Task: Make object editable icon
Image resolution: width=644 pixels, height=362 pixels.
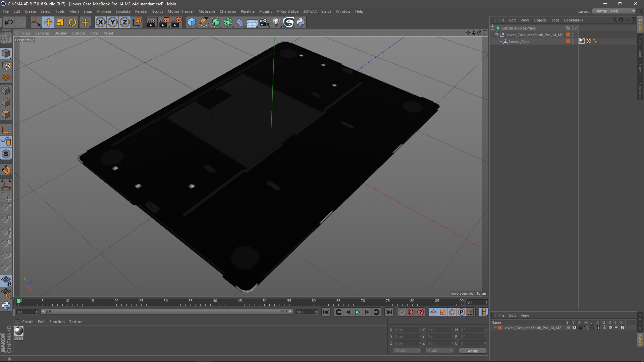Action: [6, 38]
